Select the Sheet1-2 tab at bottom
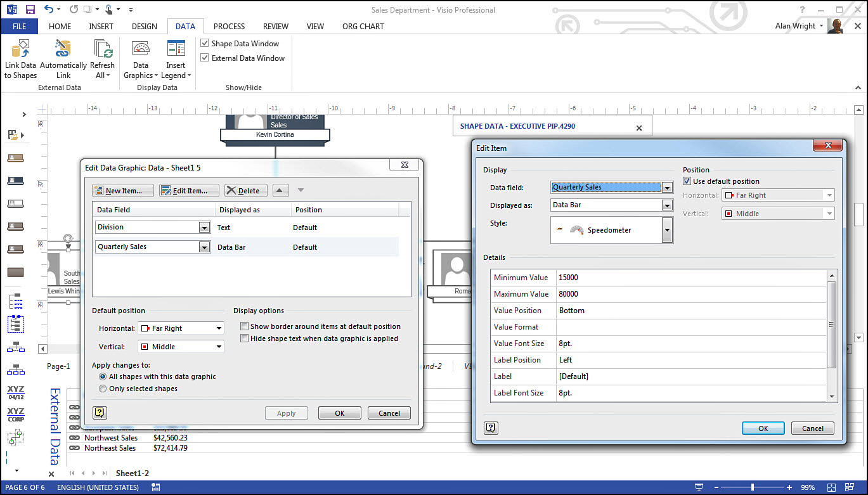 [x=133, y=473]
